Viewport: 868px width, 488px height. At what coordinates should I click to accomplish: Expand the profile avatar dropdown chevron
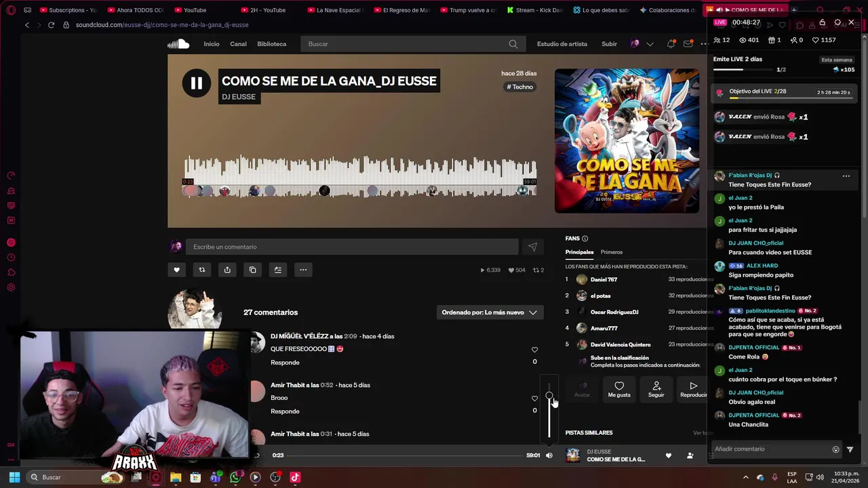click(x=650, y=44)
